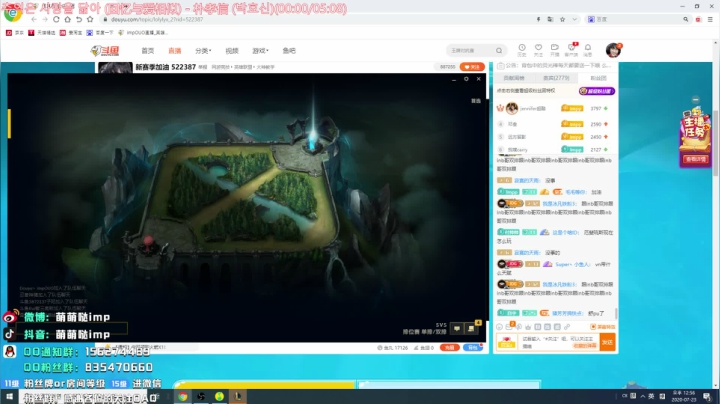
Task: Open the 鱼吧 nav item
Action: (289, 50)
